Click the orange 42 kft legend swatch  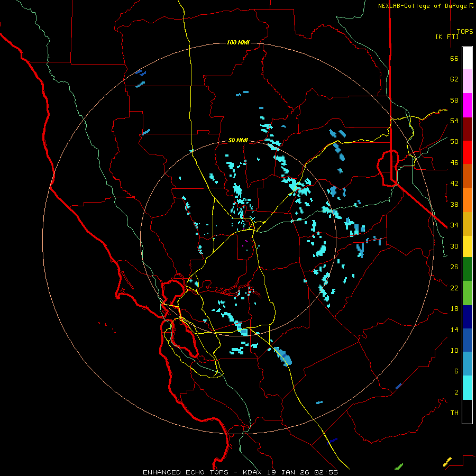click(467, 200)
